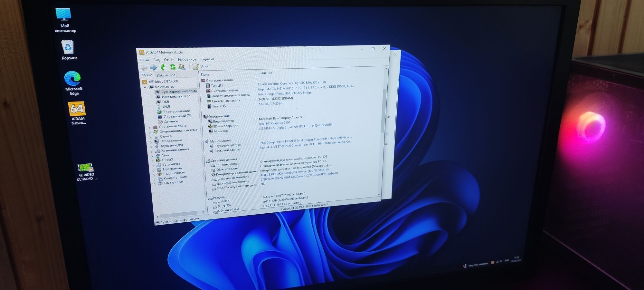Open the Вид menu
The image size is (644, 290).
point(156,60)
